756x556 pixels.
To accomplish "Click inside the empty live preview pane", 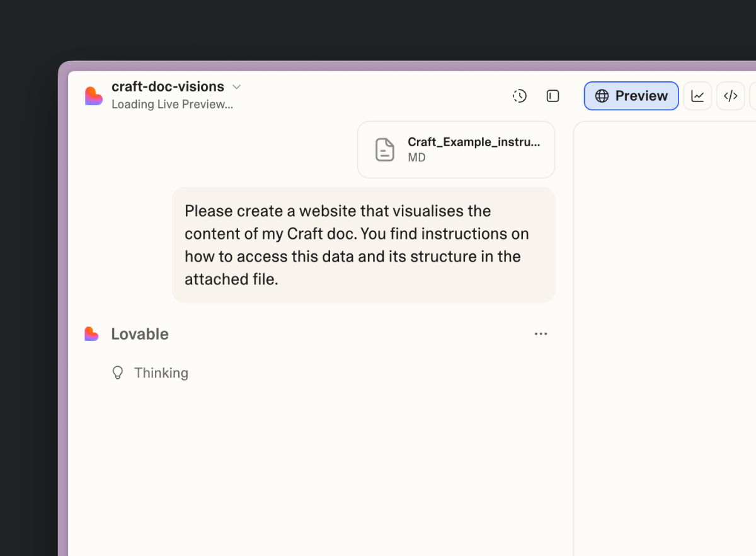I will 665,334.
